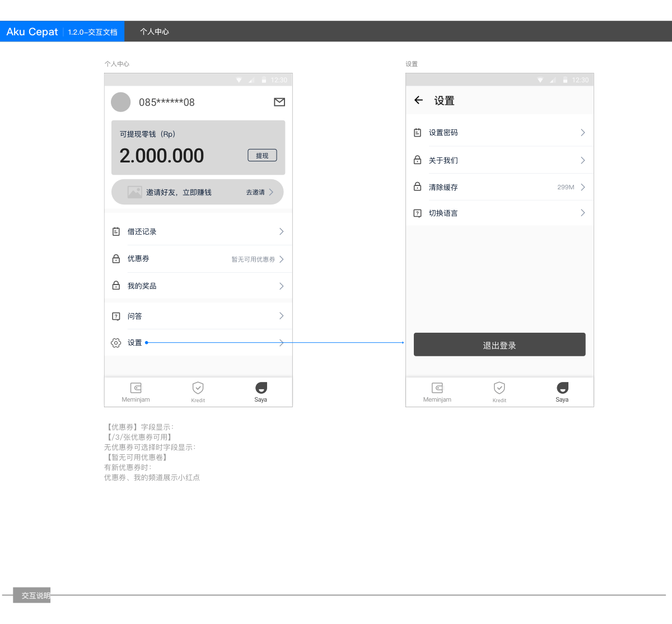672x624 pixels.
Task: Expand the 借还记录 row chevron
Action: click(281, 231)
